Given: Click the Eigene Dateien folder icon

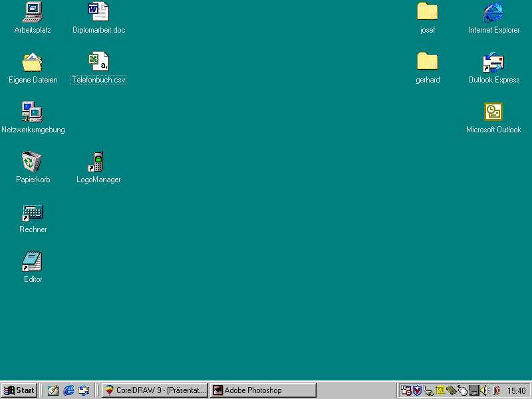Looking at the screenshot, I should click(x=33, y=63).
